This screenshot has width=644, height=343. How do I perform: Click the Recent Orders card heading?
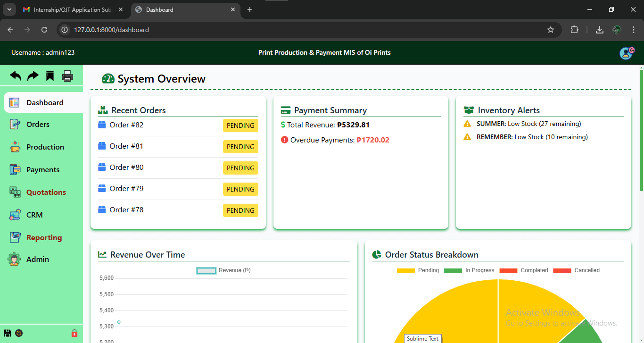[x=139, y=110]
